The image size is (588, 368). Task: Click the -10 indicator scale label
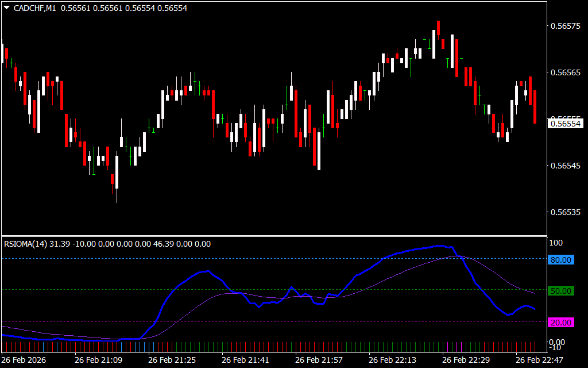pos(556,348)
